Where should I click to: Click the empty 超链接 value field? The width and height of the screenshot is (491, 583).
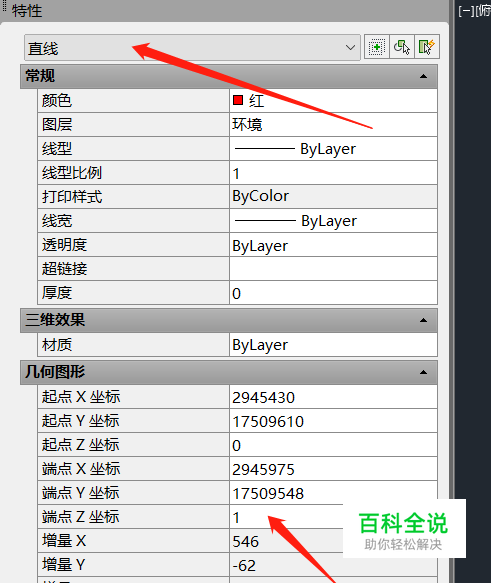click(x=333, y=269)
